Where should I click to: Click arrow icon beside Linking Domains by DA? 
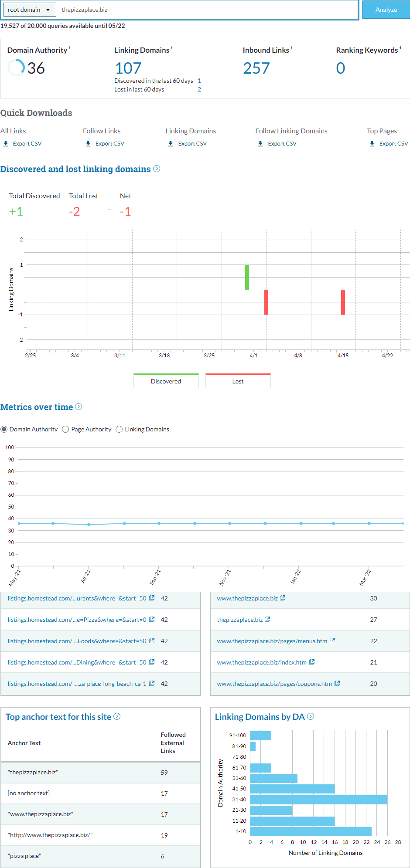[311, 716]
